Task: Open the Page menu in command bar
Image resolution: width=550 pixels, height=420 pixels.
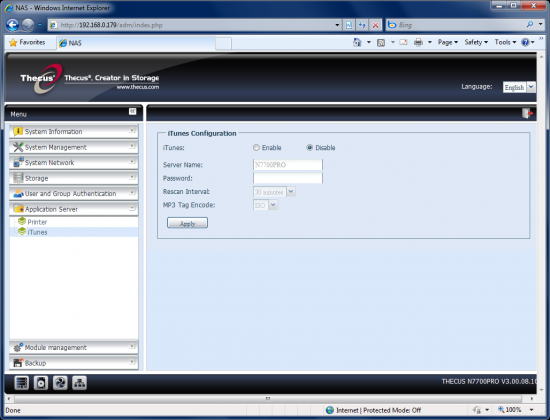Action: click(x=448, y=42)
